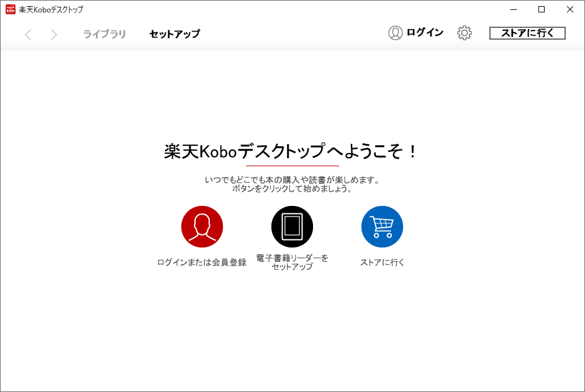Image resolution: width=585 pixels, height=392 pixels.
Task: Click the black e-reader setup circle icon
Action: [x=292, y=226]
